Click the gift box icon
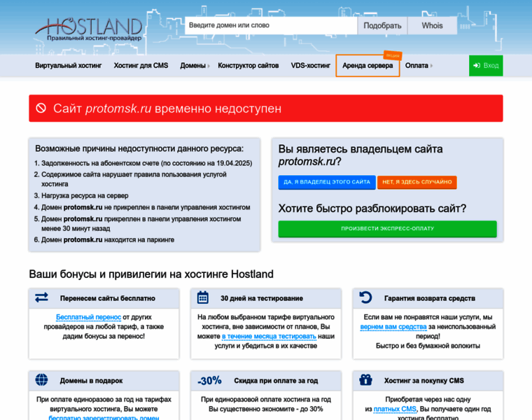 coord(365,379)
